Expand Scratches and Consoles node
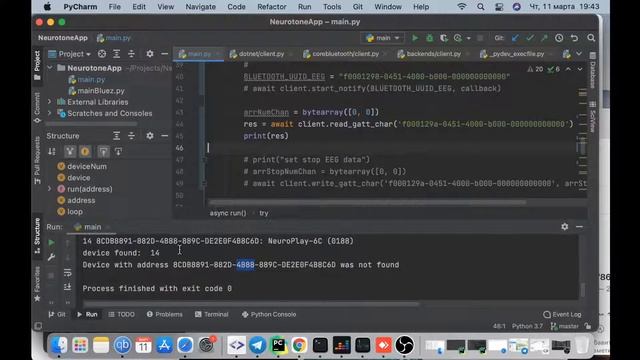This screenshot has height=360, width=640. tap(50, 113)
